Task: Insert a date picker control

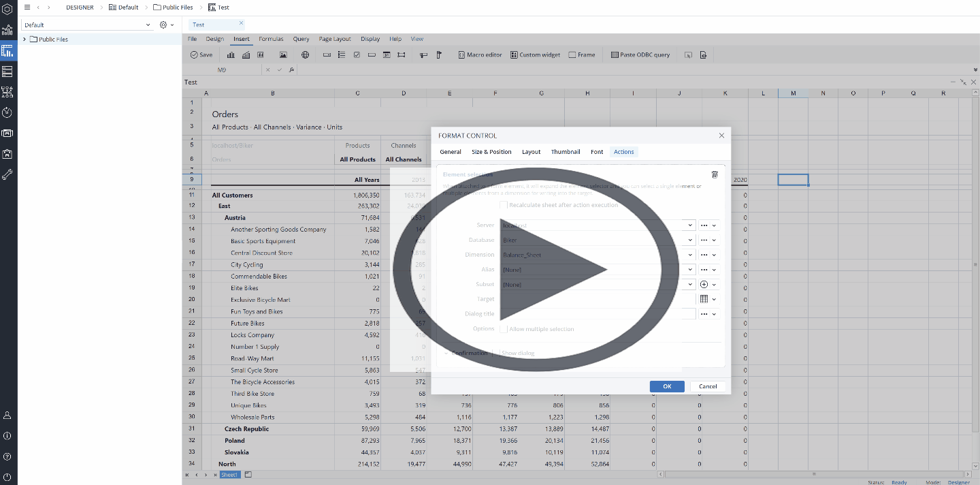Action: click(387, 54)
